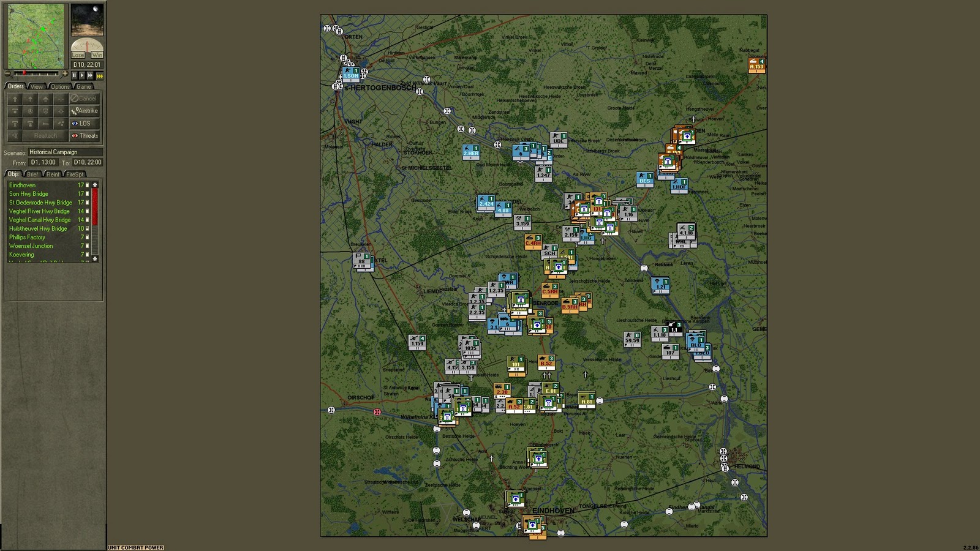Switch to the Orders tab
The width and height of the screenshot is (980, 551).
(15, 86)
